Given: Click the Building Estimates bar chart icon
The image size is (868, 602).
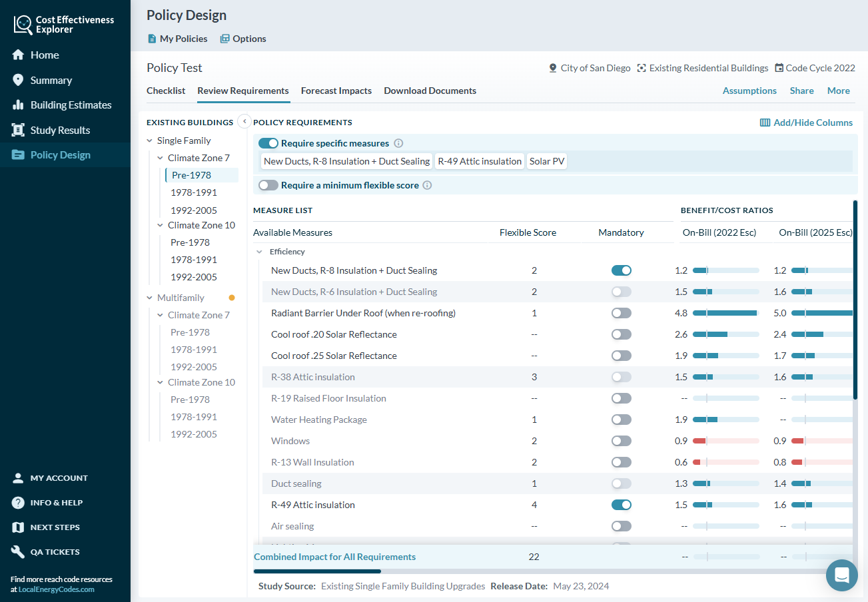Looking at the screenshot, I should [19, 105].
